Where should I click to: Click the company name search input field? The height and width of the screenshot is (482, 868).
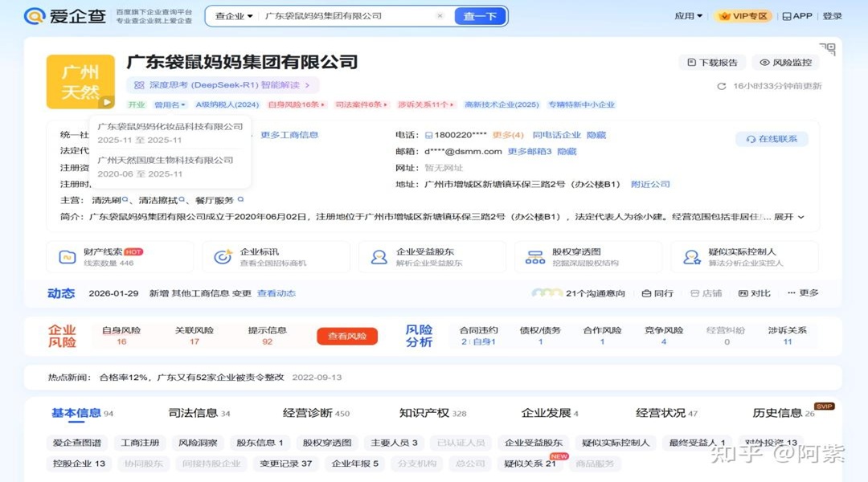click(346, 16)
